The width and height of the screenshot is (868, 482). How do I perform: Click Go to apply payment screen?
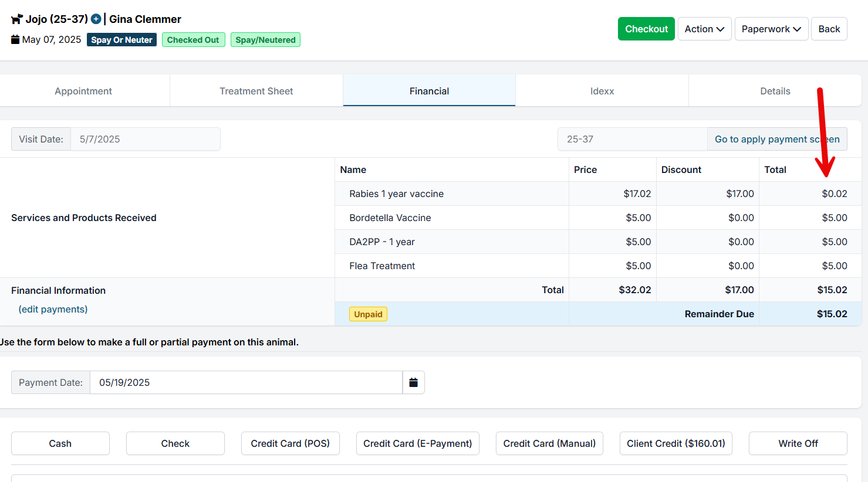776,139
